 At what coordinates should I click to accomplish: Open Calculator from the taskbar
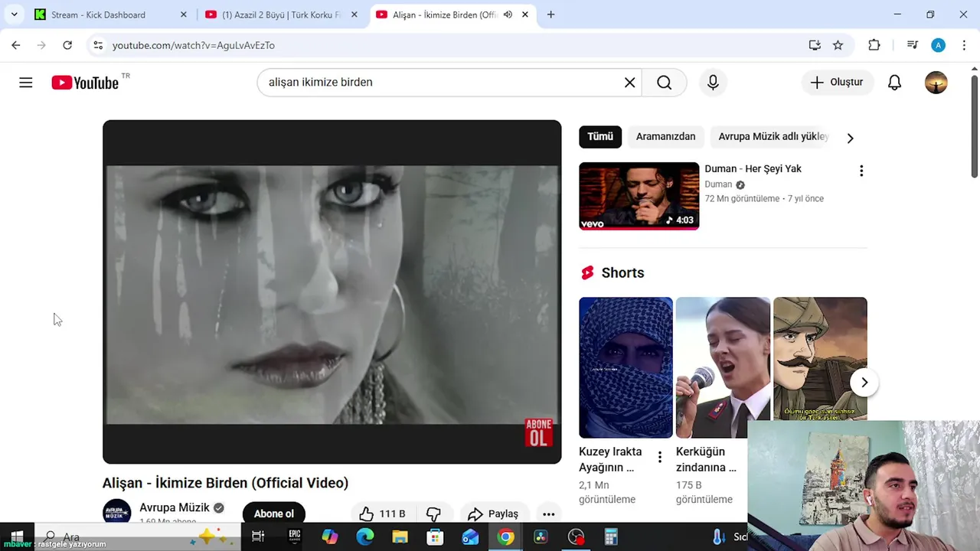click(611, 536)
